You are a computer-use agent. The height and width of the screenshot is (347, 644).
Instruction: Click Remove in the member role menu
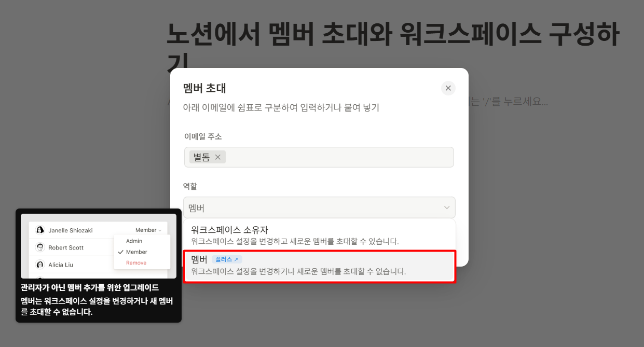click(x=136, y=262)
